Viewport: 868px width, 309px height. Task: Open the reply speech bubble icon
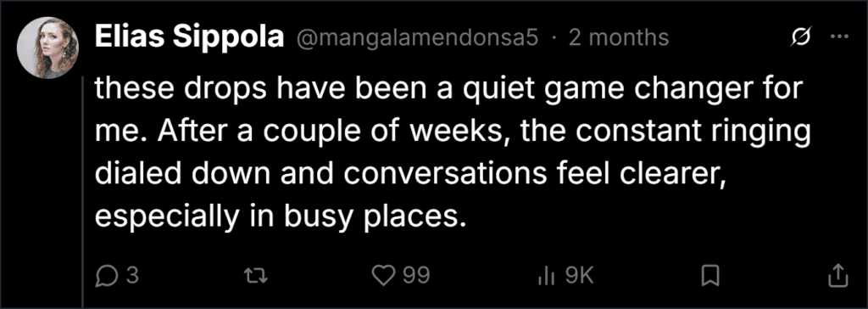(104, 275)
